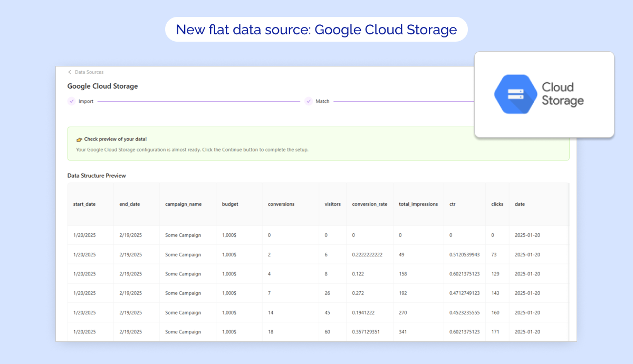Screen dimensions: 633x364
Task: Click the 0.2222222222 conversion rate cell
Action: [x=367, y=255]
